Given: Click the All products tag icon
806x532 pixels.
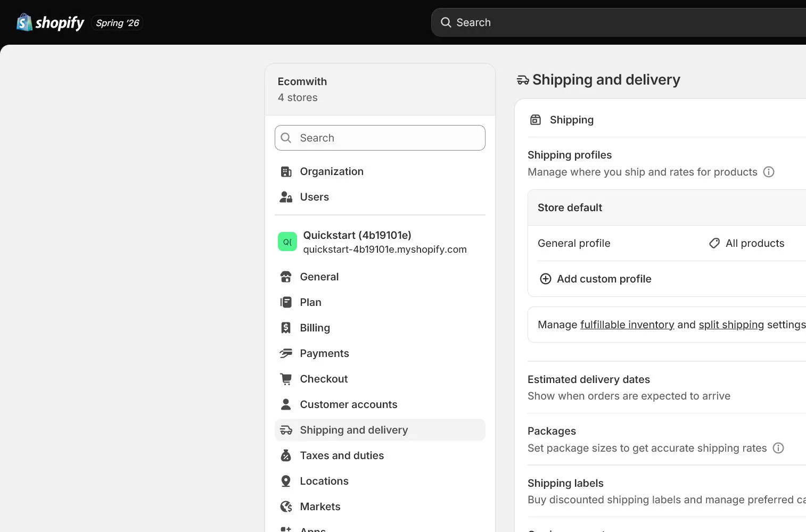Looking at the screenshot, I should click(x=714, y=243).
